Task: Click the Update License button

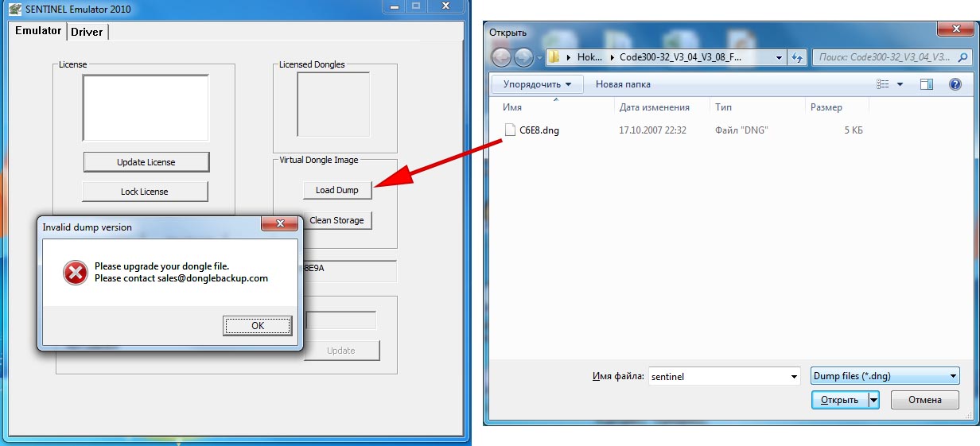Action: click(x=146, y=162)
